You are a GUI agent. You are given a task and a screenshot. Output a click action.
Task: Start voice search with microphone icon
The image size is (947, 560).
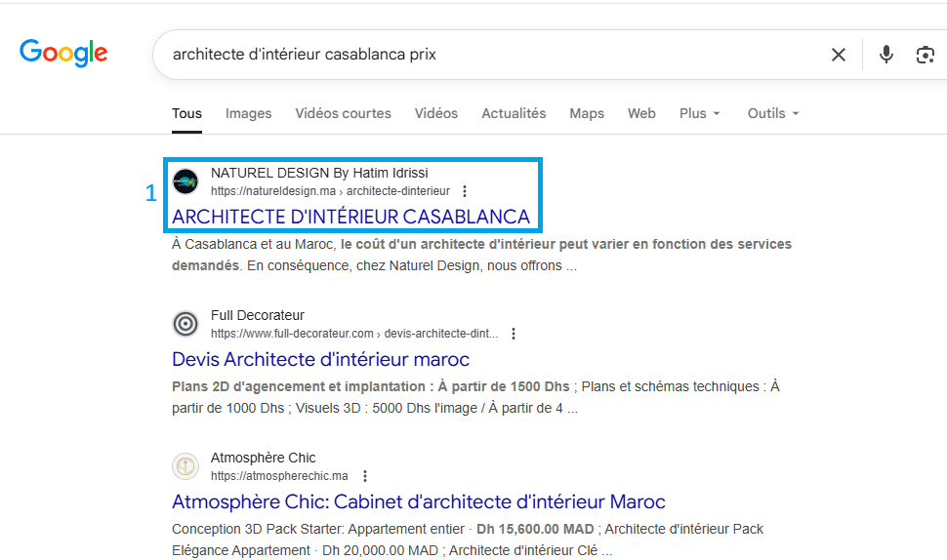[885, 55]
